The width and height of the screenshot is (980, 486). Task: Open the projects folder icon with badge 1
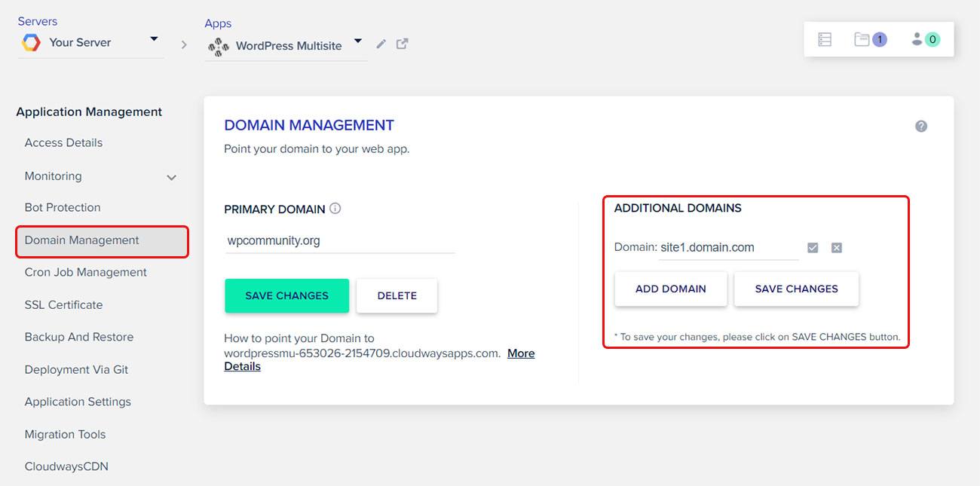click(870, 39)
